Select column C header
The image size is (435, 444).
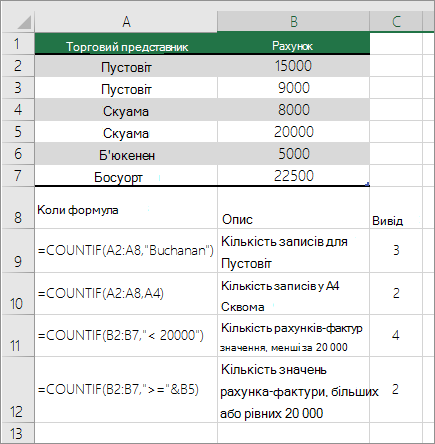(x=396, y=22)
